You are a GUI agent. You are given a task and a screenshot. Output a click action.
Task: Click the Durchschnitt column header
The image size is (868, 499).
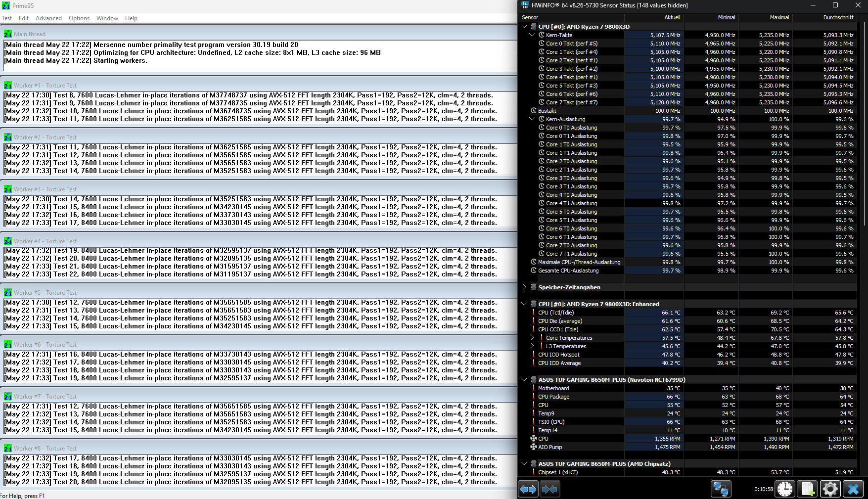point(825,17)
